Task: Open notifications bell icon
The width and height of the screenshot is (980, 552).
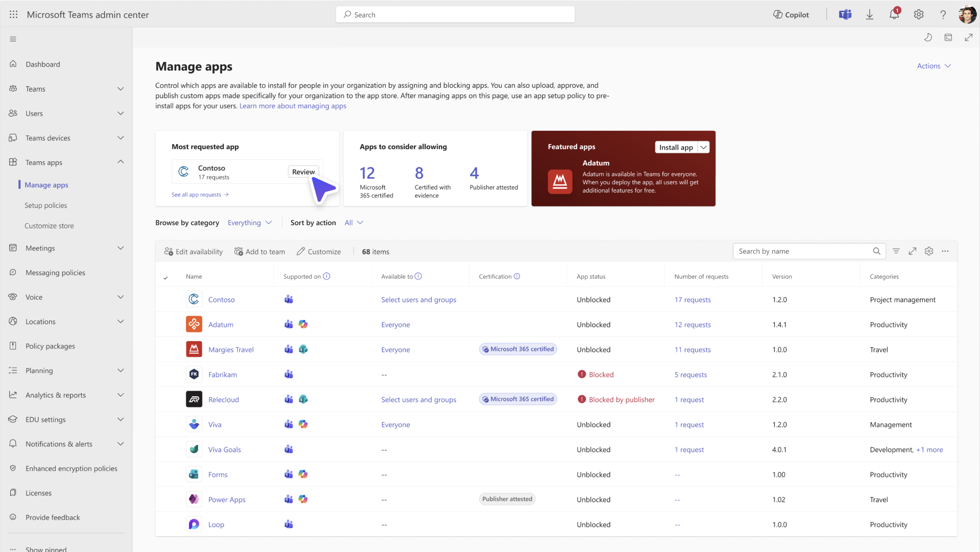Action: click(x=894, y=15)
